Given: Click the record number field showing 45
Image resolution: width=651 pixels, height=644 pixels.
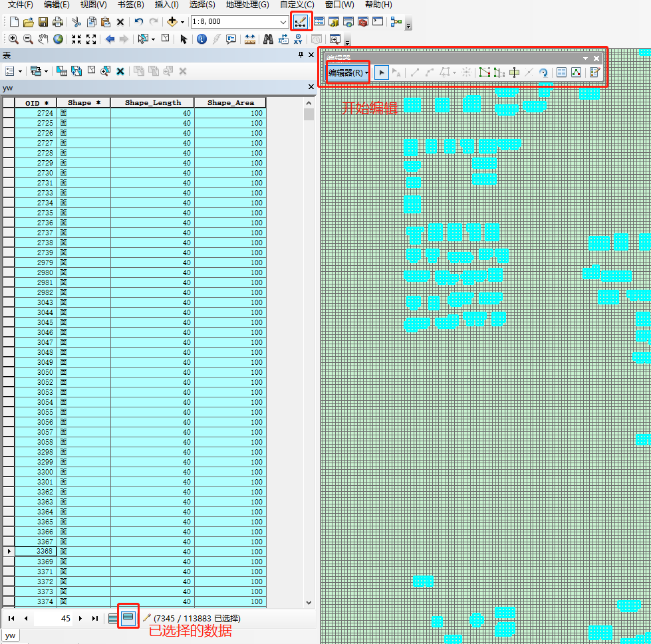Looking at the screenshot, I should 53,618.
